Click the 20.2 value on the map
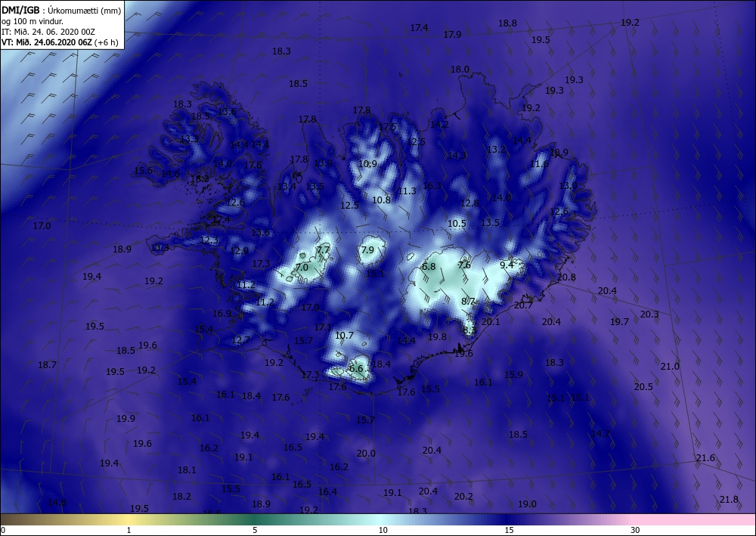 coord(463,497)
